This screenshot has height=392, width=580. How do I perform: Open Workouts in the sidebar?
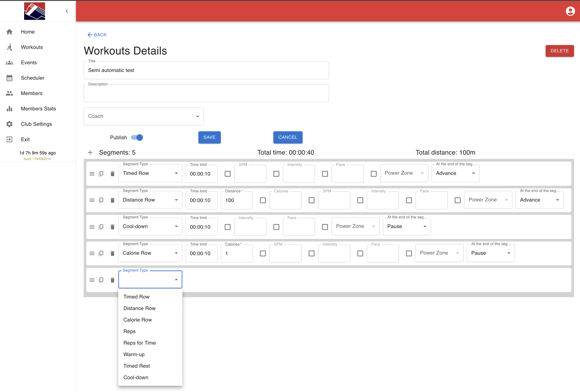(x=38, y=47)
